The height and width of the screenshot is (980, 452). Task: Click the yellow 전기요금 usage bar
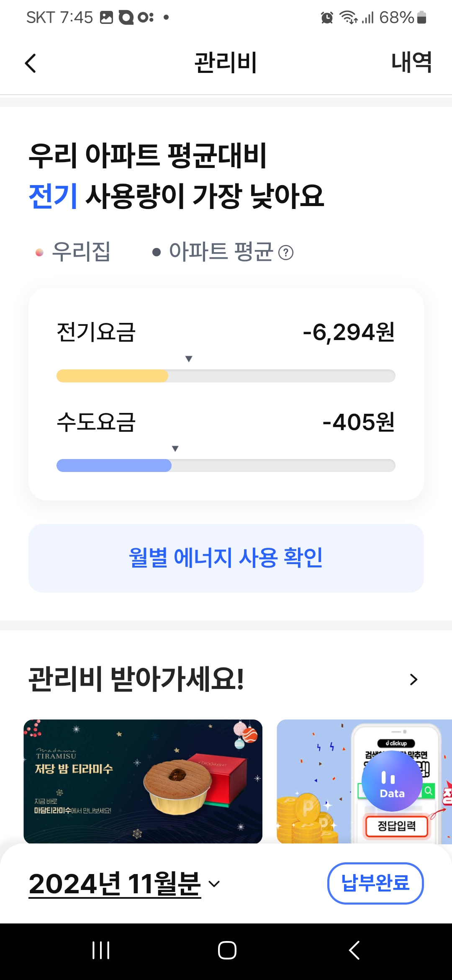112,376
